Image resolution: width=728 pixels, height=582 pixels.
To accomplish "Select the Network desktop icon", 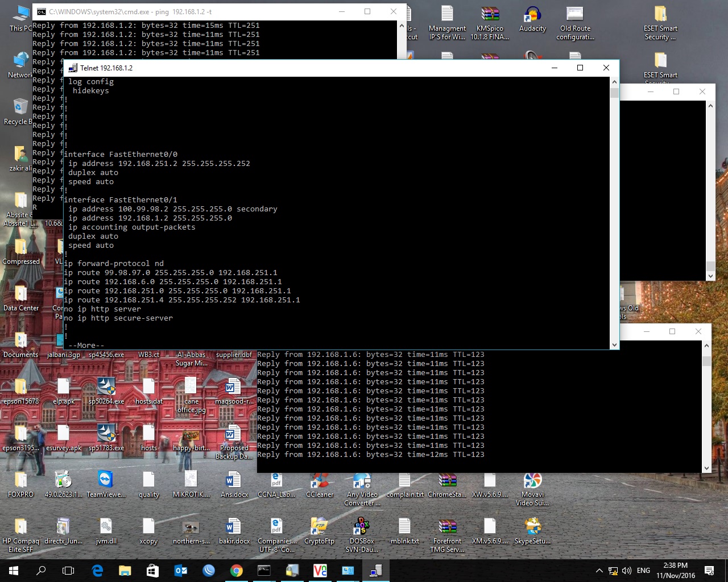I will tap(20, 65).
